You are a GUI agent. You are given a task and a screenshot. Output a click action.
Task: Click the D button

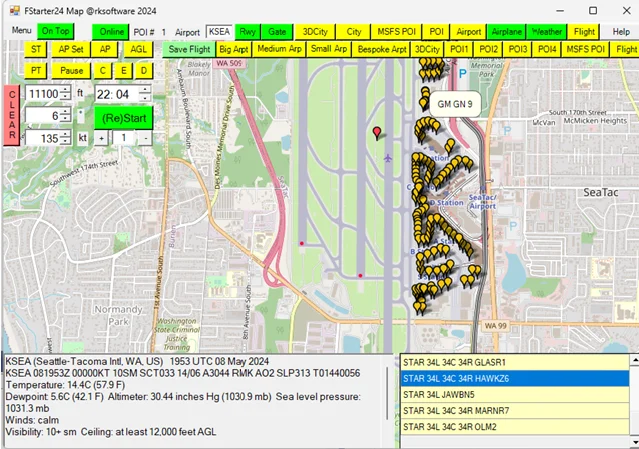click(x=144, y=70)
